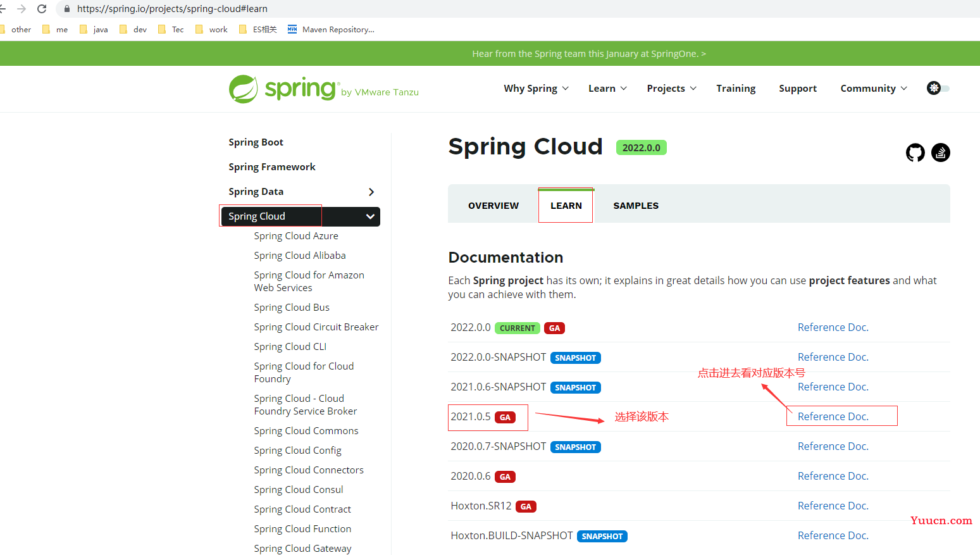Open Spring Cloud for Amazon Web Services
Screen dimensions: 980x555
point(309,282)
